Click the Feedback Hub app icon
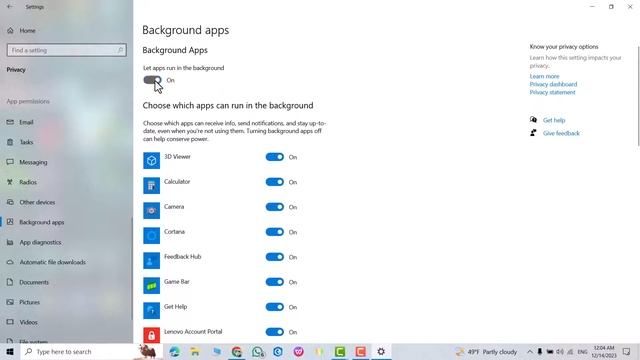This screenshot has width=640, height=360. point(151,260)
